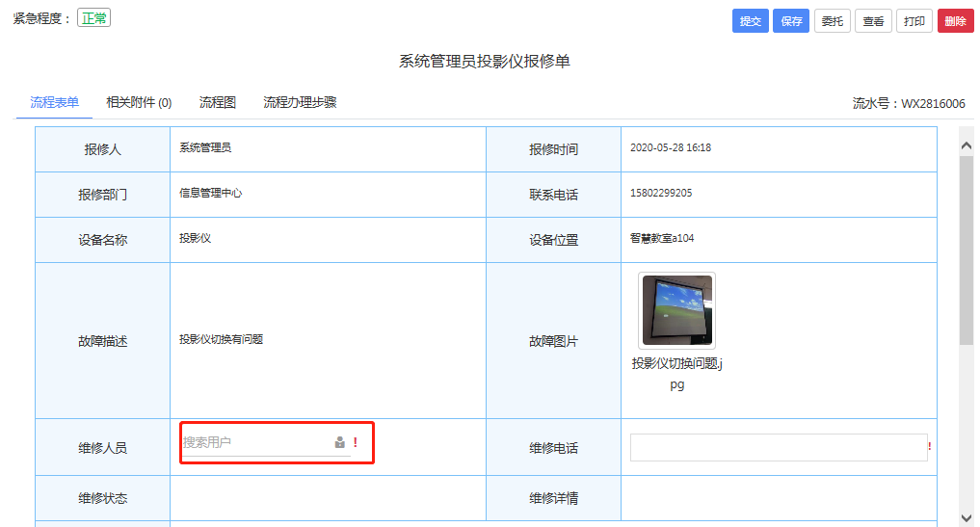980x527 pixels.
Task: Click the user picker icon in 维修人员 field
Action: (x=339, y=442)
